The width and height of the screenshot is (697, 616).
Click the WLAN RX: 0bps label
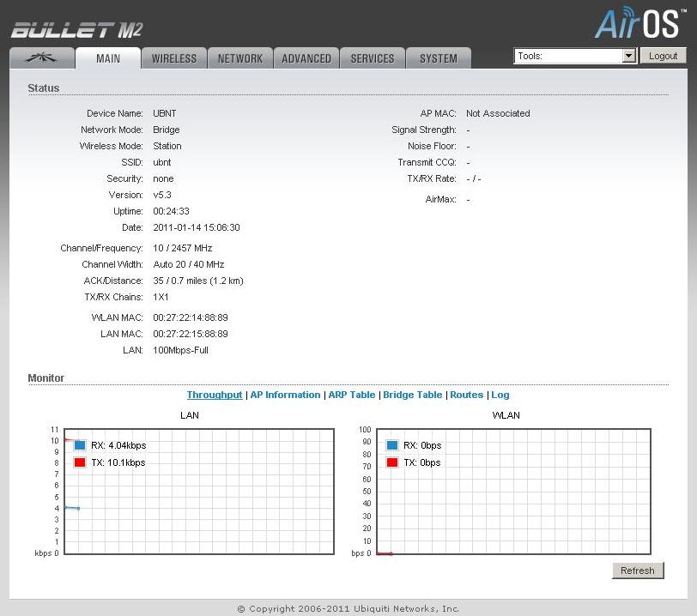(422, 445)
